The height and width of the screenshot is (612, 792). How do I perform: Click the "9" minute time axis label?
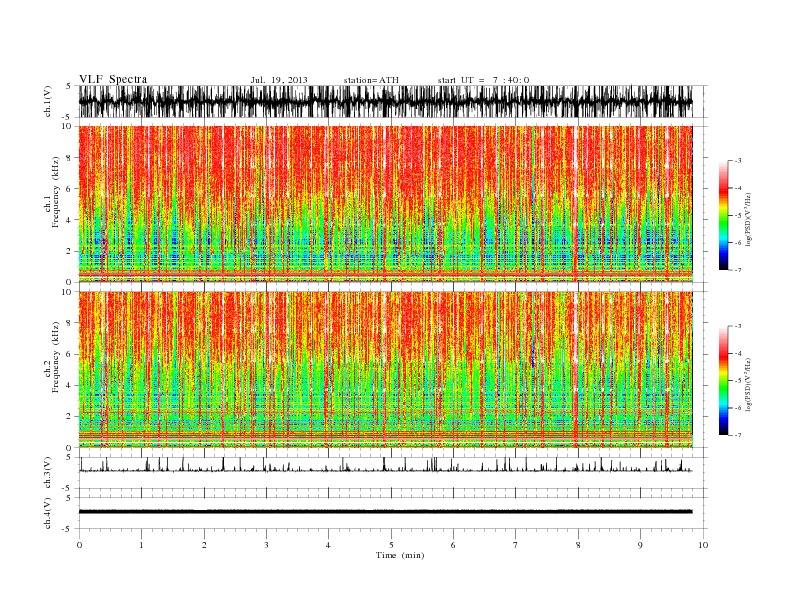click(640, 545)
